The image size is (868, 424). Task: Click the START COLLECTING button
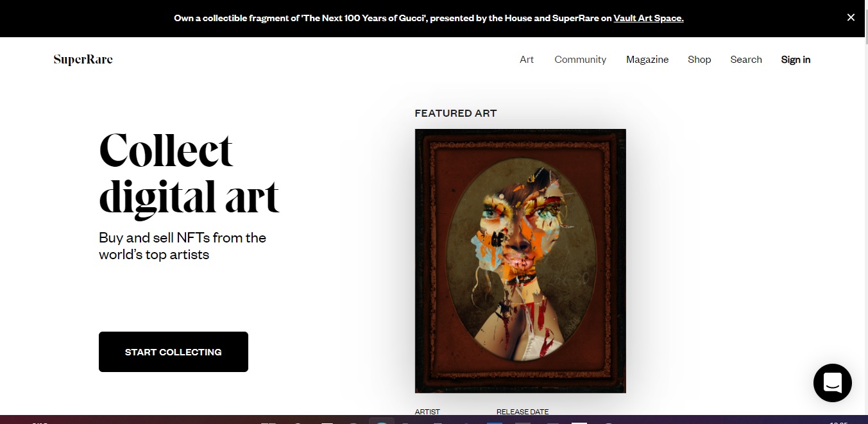173,352
